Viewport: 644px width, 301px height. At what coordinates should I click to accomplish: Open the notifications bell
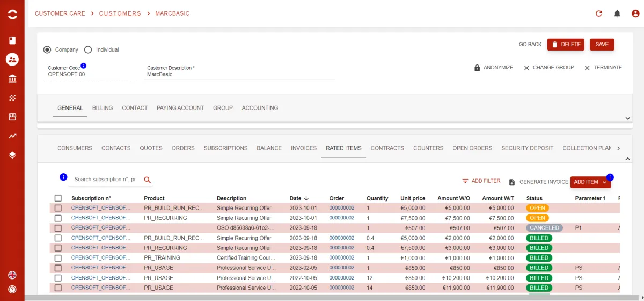pos(617,13)
